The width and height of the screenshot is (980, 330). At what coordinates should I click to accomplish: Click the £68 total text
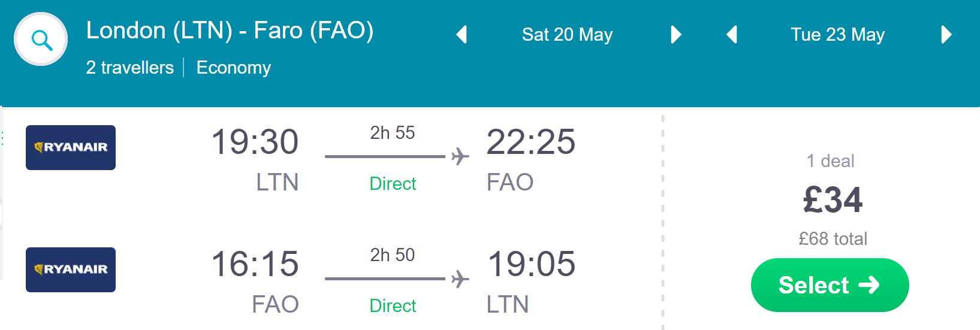tap(833, 239)
